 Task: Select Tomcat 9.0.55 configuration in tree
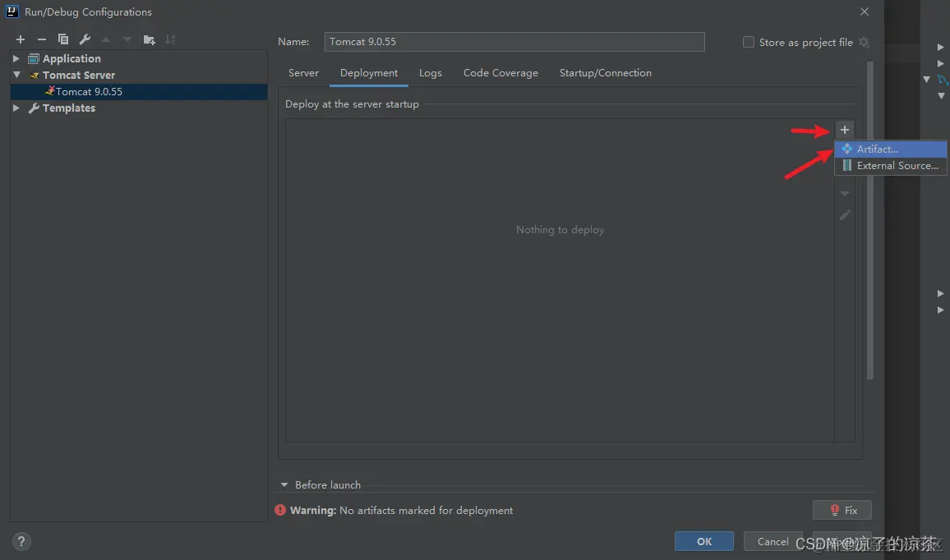140,91
